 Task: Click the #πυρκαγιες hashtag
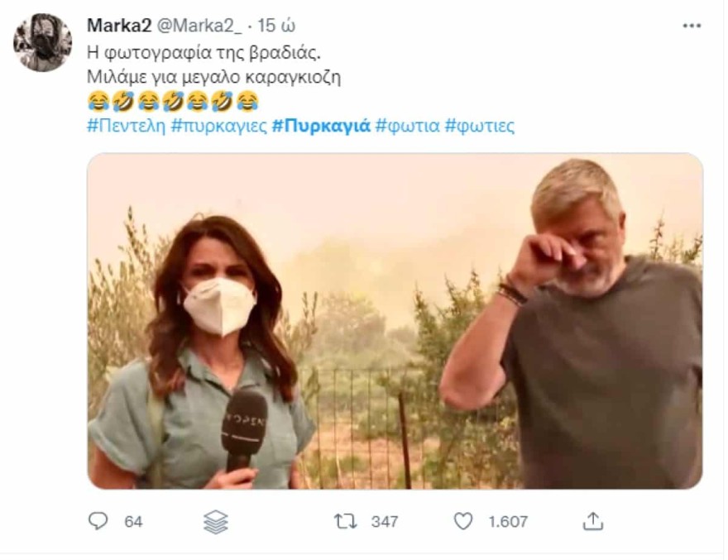(220, 124)
